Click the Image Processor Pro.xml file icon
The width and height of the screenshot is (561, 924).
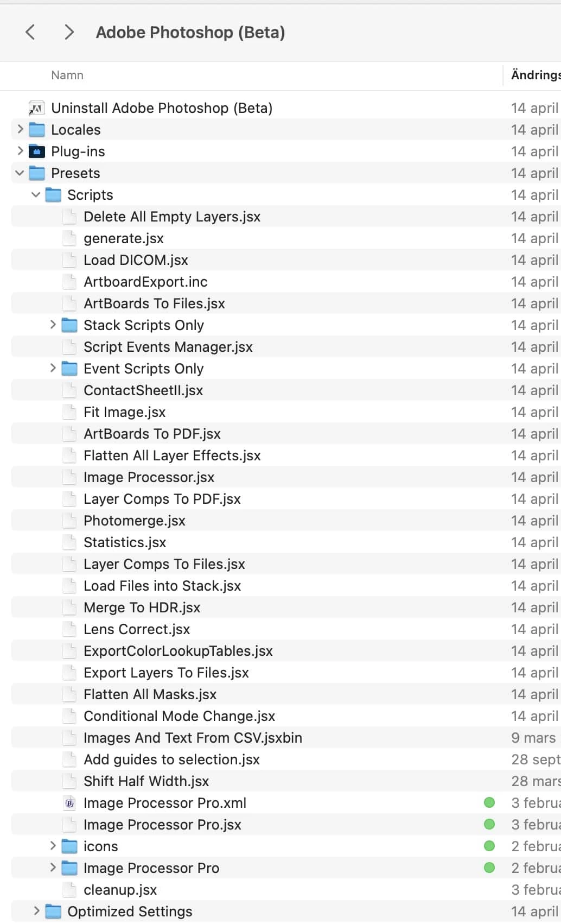tap(69, 803)
